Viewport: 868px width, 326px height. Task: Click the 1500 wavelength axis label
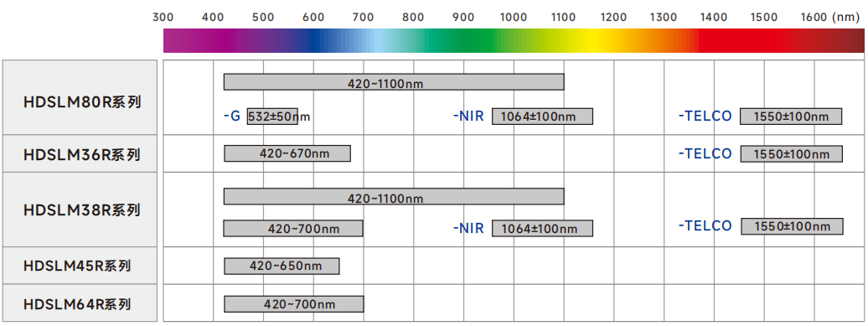pyautogui.click(x=764, y=17)
